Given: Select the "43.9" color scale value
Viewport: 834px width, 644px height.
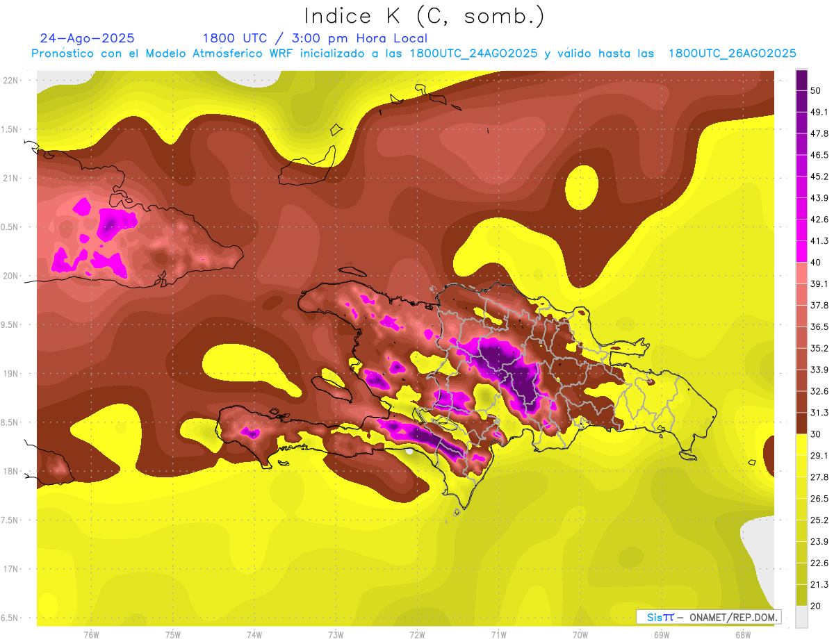Looking at the screenshot, I should (x=819, y=198).
